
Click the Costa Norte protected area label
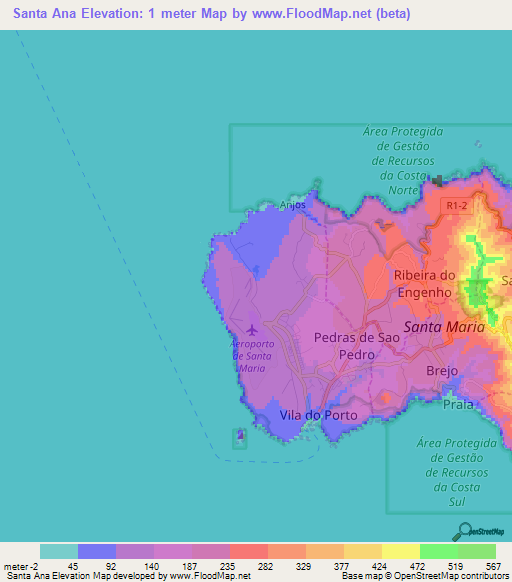[403, 160]
